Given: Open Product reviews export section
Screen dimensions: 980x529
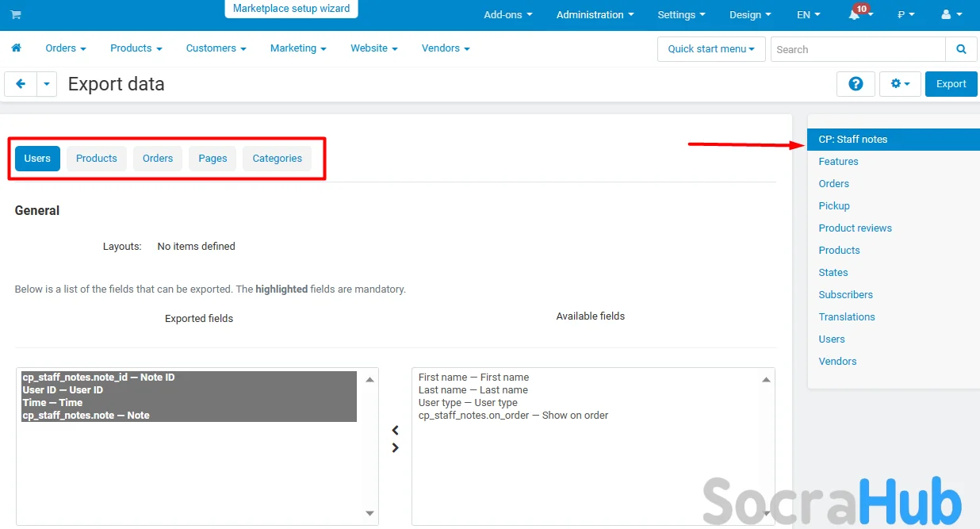Looking at the screenshot, I should click(x=855, y=228).
